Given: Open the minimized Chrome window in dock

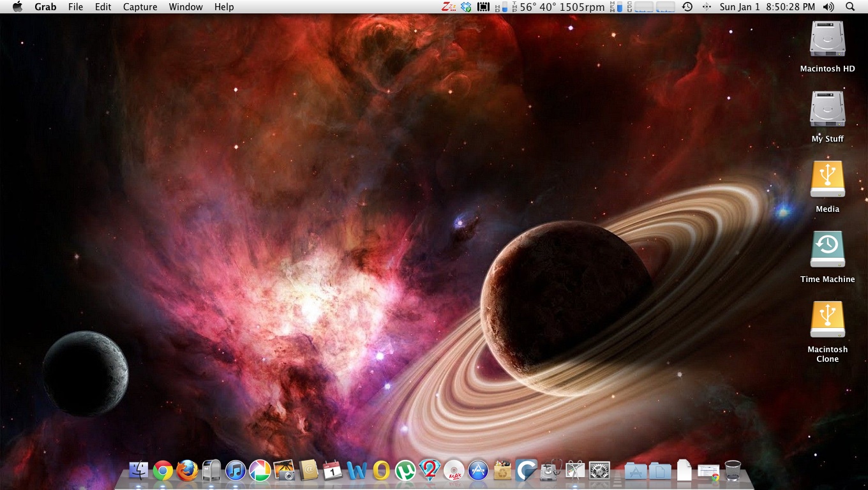Looking at the screenshot, I should coord(708,472).
